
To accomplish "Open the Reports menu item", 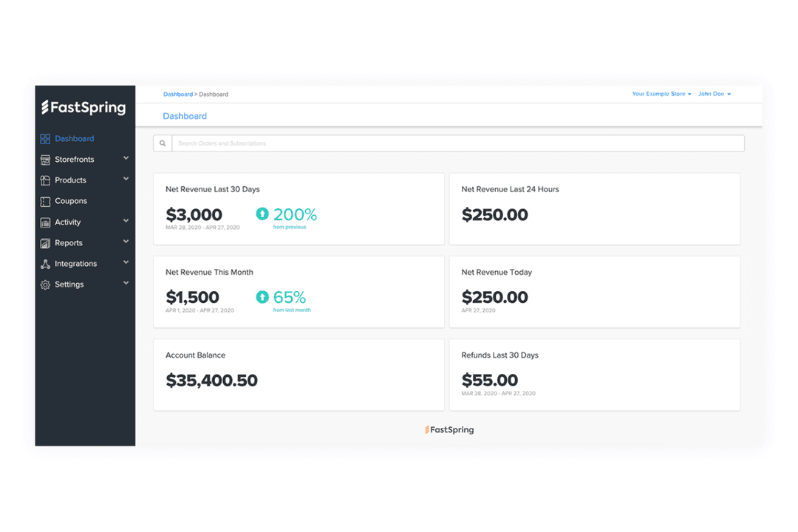I will tap(69, 243).
